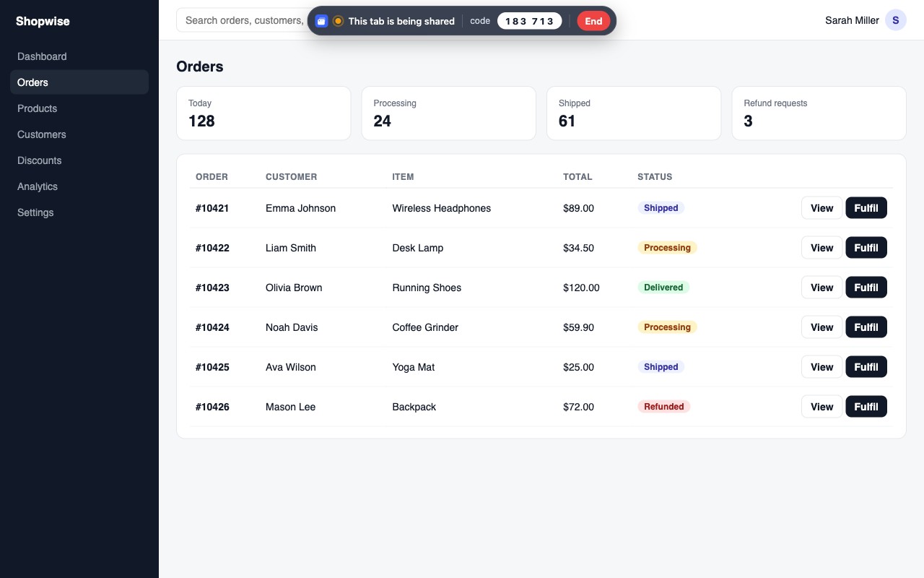Click the Shipped status badge on order #10421

(x=661, y=208)
